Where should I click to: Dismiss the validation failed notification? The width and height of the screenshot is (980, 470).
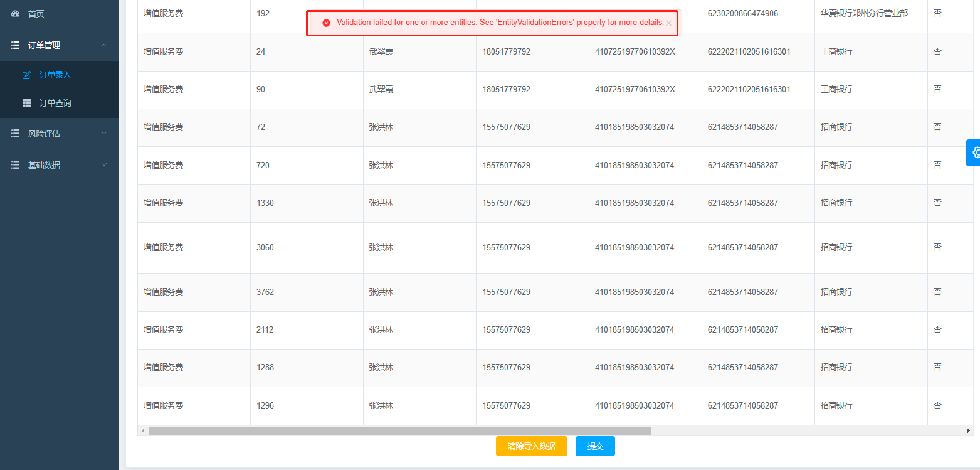click(668, 23)
